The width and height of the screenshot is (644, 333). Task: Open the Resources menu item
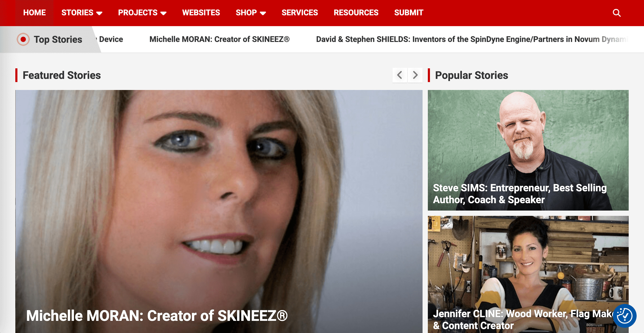point(356,13)
